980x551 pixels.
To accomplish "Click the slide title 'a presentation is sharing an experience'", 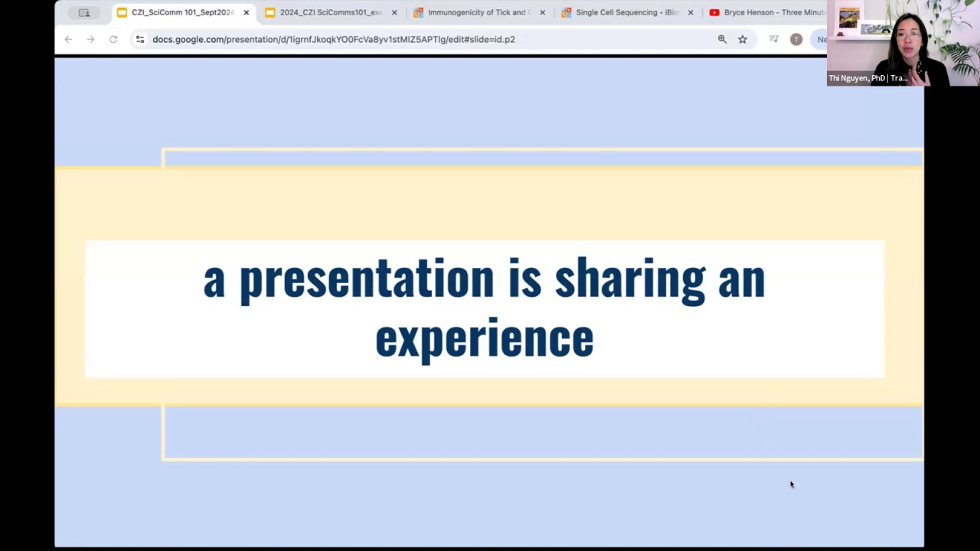I will (484, 308).
